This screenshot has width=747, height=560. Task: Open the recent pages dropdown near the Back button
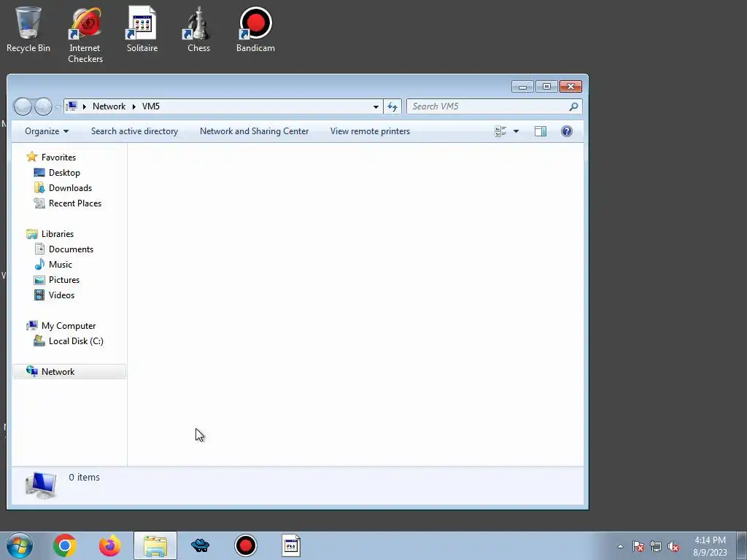[57, 106]
